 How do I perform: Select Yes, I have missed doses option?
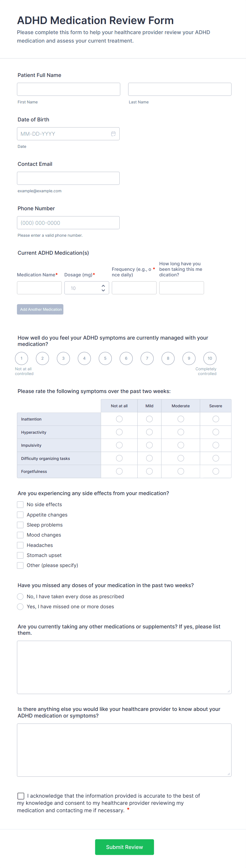(x=20, y=606)
